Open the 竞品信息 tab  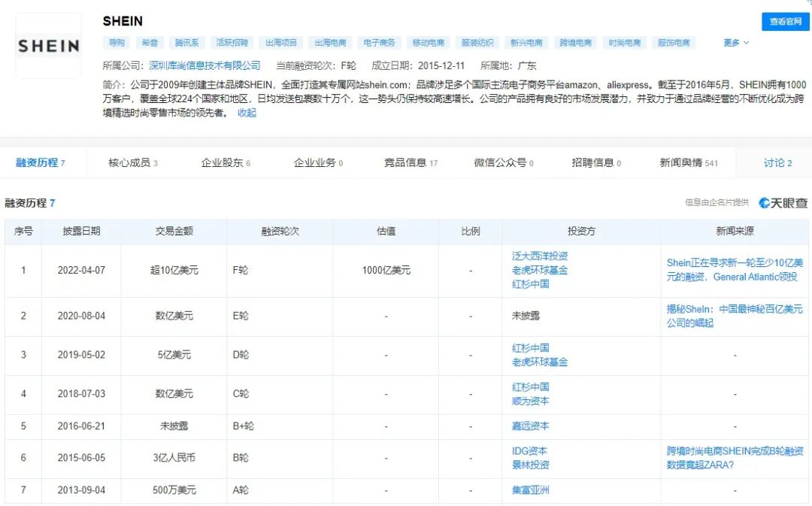(x=411, y=162)
